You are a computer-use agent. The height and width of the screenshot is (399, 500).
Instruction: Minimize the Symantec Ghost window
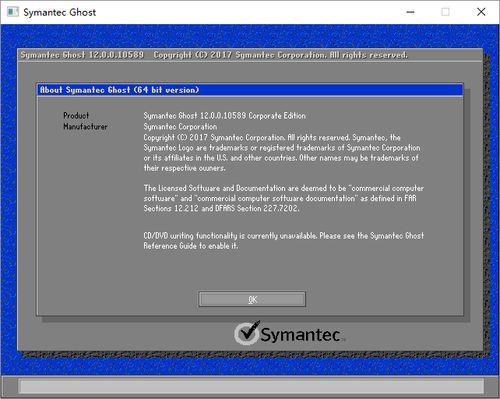coord(411,12)
